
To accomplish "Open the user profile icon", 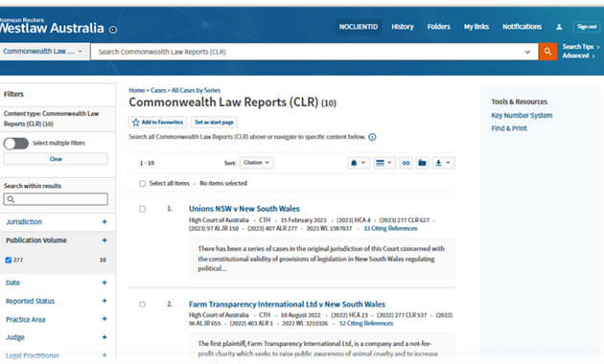I will pyautogui.click(x=559, y=27).
